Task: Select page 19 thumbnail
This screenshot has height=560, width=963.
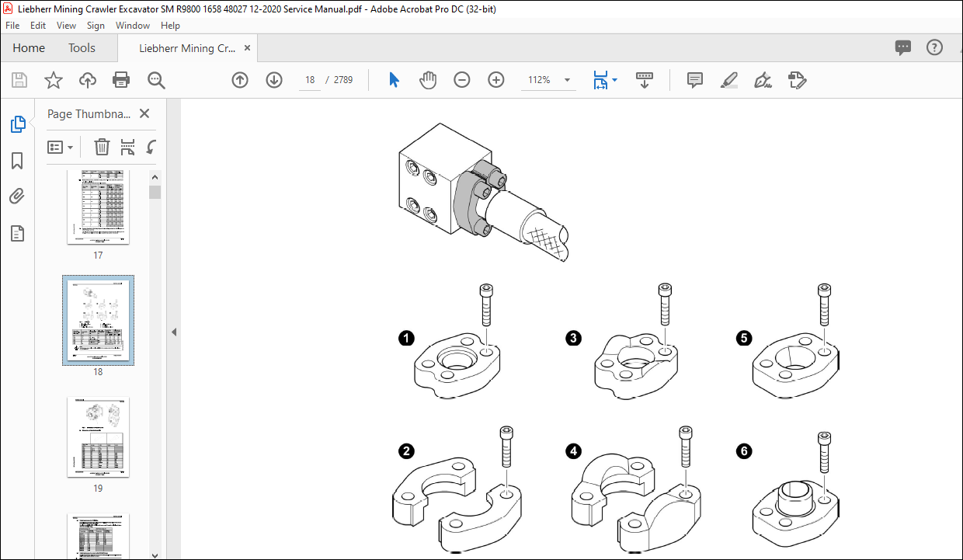Action: pyautogui.click(x=98, y=437)
